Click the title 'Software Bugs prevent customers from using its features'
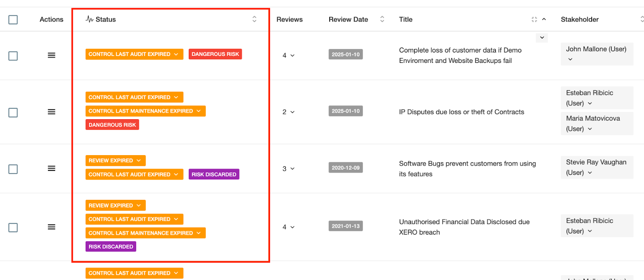 point(467,169)
